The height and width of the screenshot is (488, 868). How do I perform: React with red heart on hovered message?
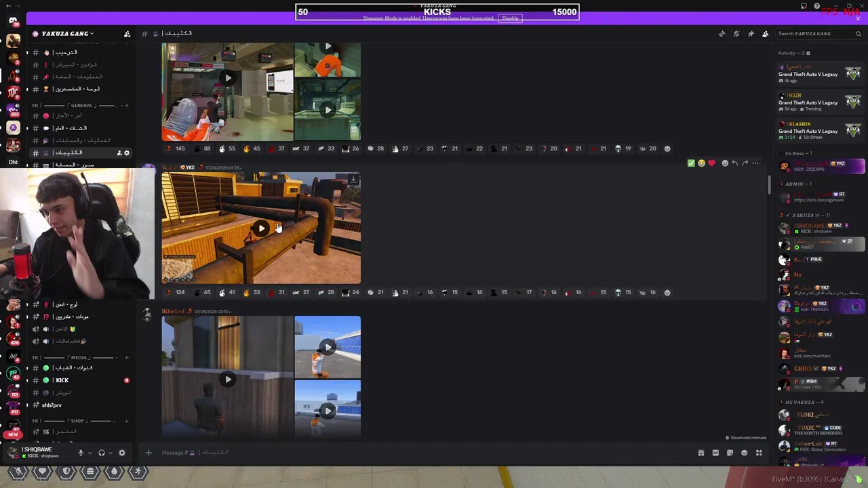click(711, 163)
